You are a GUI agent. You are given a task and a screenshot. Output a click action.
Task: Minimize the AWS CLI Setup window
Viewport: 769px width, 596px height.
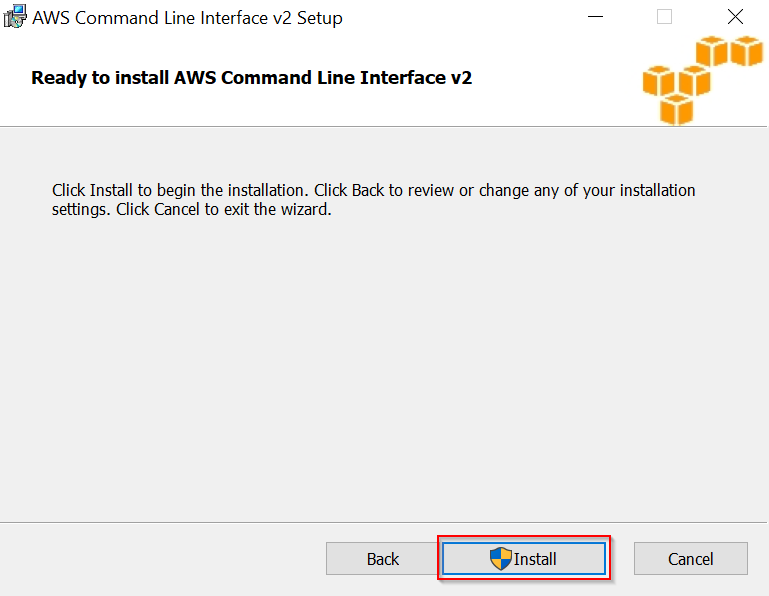596,17
